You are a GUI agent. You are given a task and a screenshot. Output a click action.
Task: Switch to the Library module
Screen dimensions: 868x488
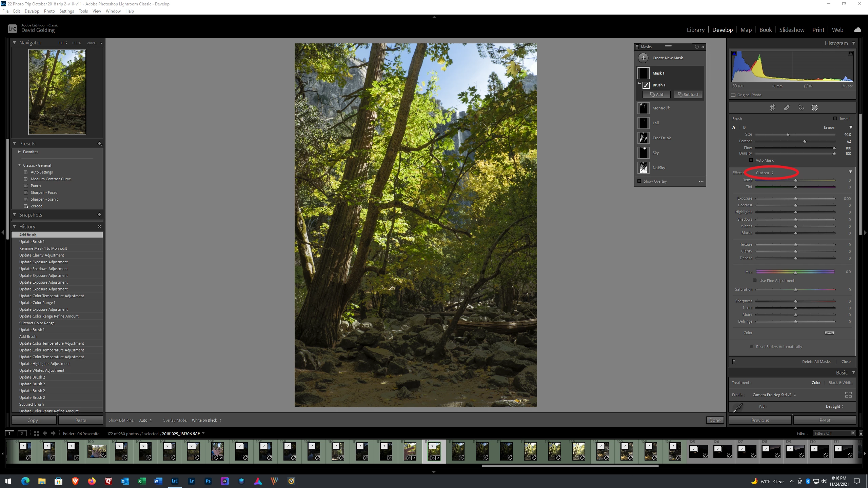point(695,30)
